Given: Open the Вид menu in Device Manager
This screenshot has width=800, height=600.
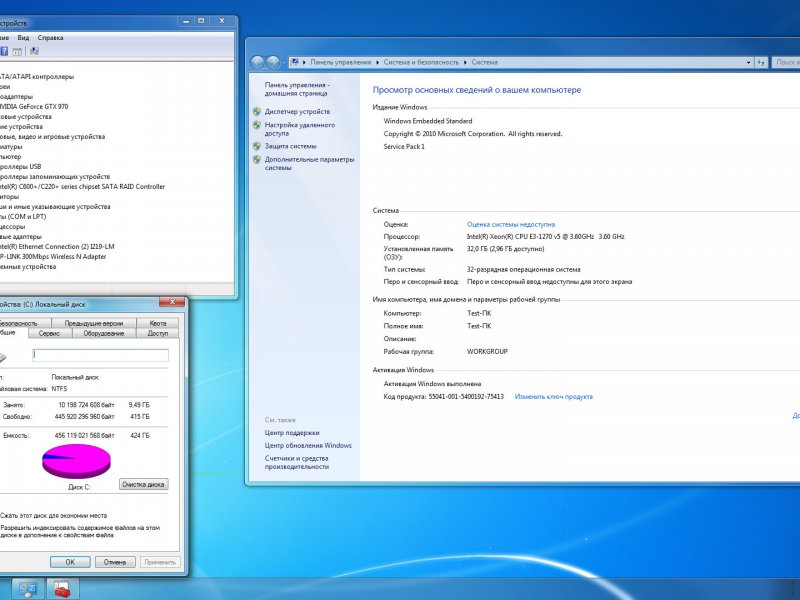Looking at the screenshot, I should tap(23, 38).
